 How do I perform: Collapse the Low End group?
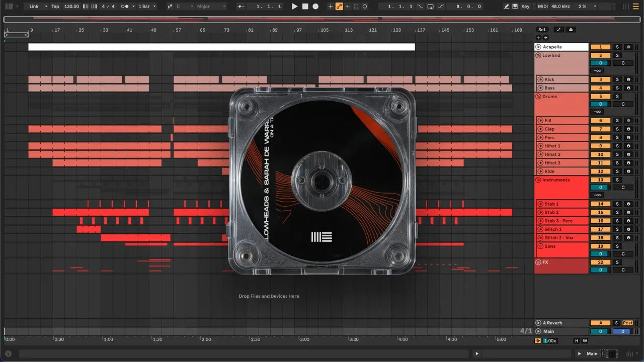(539, 55)
